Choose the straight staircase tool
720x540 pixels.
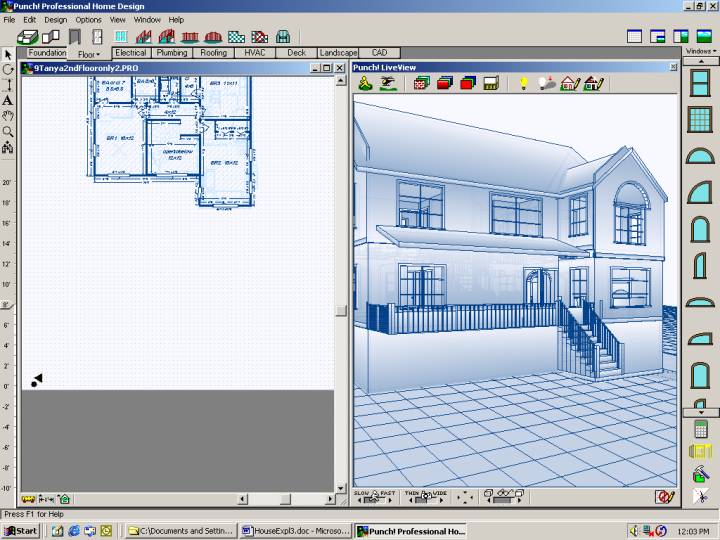tap(143, 37)
